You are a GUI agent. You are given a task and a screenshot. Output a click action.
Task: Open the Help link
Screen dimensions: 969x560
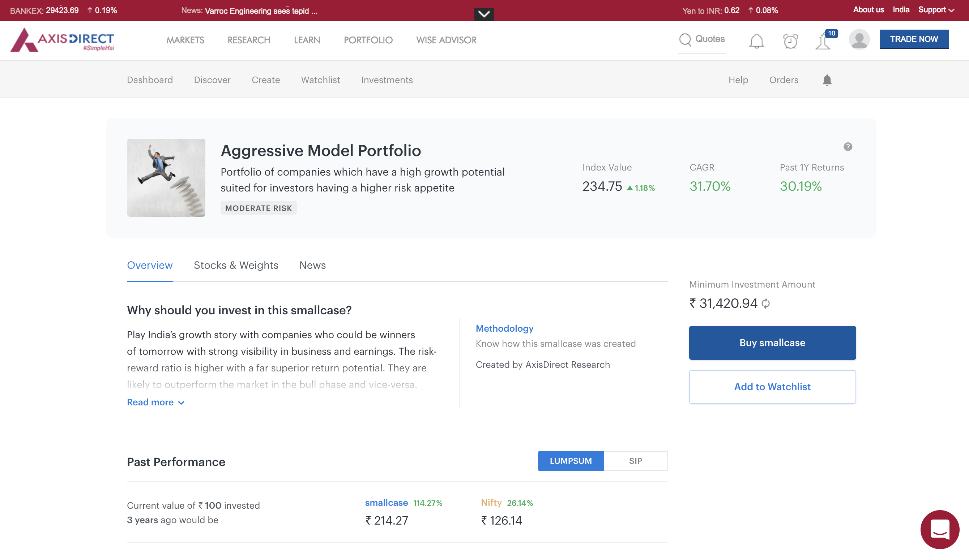(x=738, y=80)
